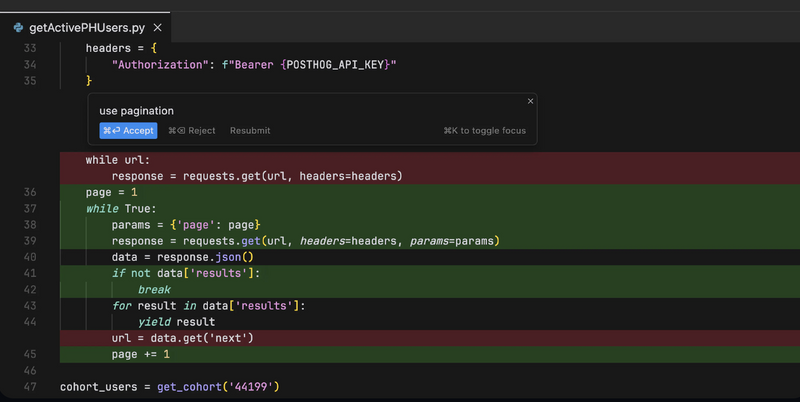Close the getActivePHUsers.py tab

158,28
